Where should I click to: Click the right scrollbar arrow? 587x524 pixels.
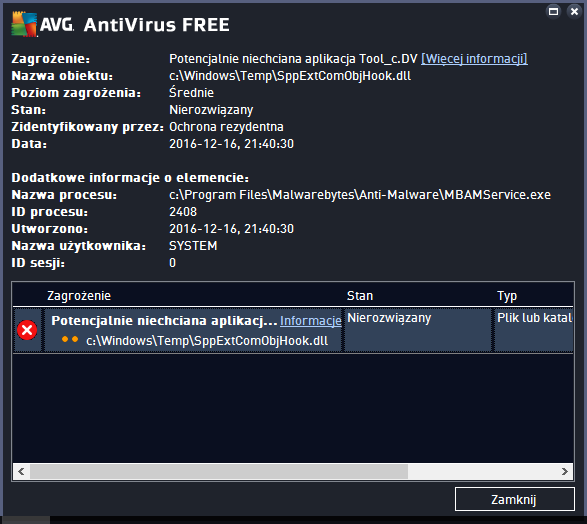[x=565, y=472]
